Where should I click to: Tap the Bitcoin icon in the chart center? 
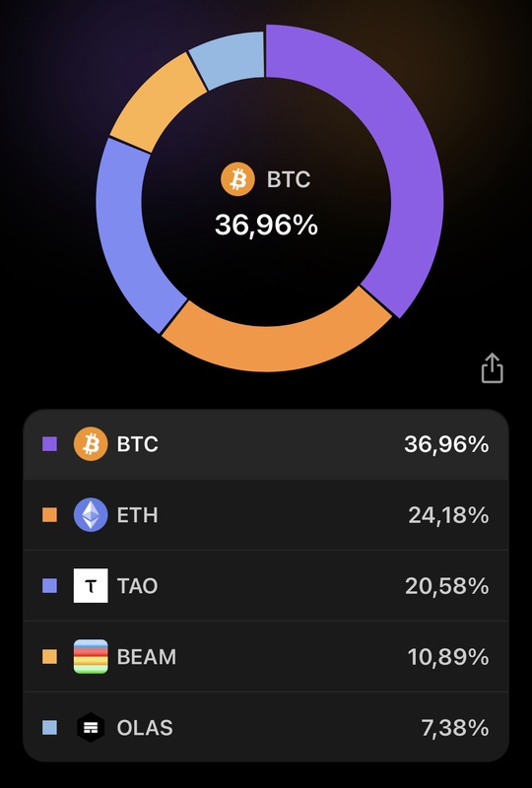pyautogui.click(x=237, y=179)
